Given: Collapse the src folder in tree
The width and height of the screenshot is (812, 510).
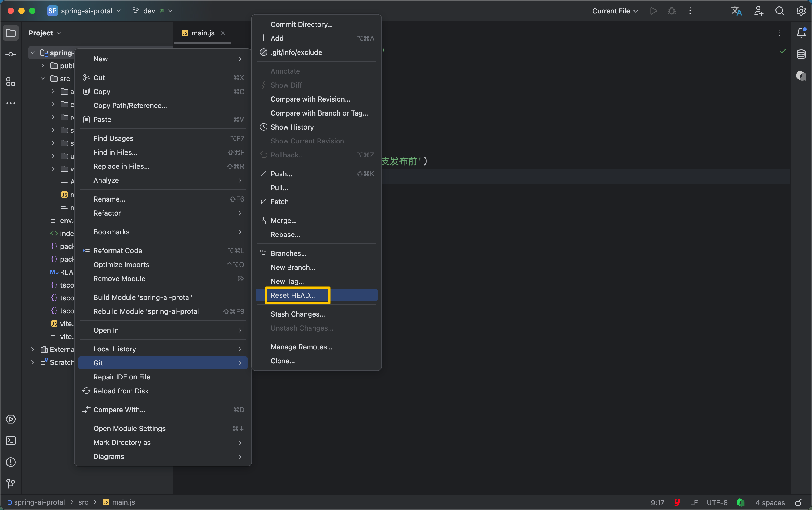Looking at the screenshot, I should 43,78.
